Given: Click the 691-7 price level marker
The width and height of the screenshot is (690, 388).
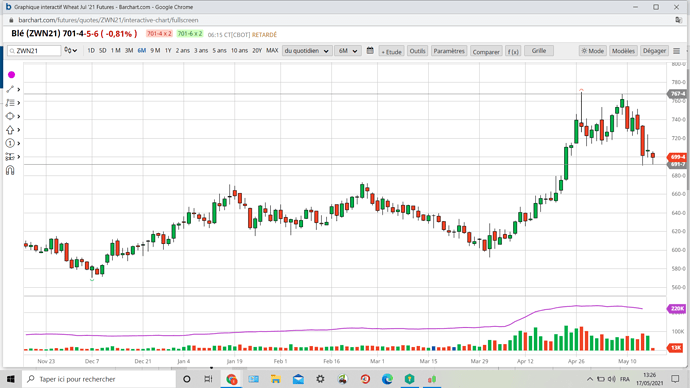Looking at the screenshot, I should (x=677, y=165).
